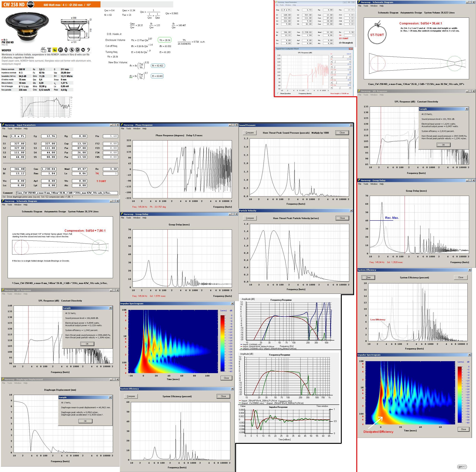
Task: Click the yellow Nx datasheet icon
Action: tap(55, 50)
